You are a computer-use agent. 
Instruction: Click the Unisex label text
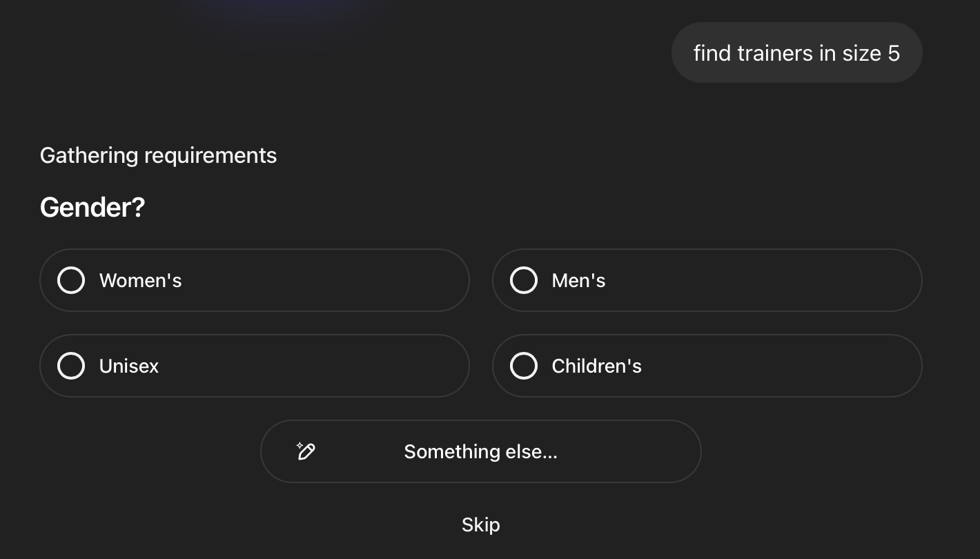(x=129, y=366)
